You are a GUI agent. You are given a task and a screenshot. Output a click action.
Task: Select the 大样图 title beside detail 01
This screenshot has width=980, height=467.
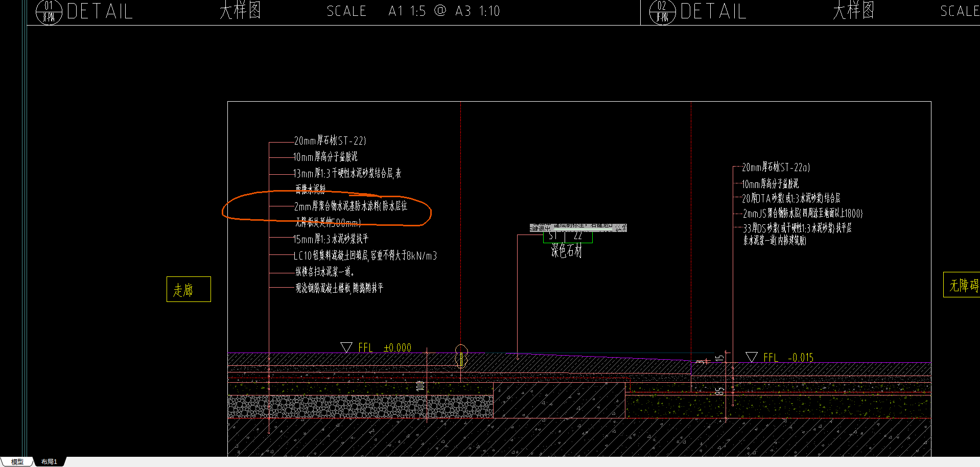click(x=240, y=11)
